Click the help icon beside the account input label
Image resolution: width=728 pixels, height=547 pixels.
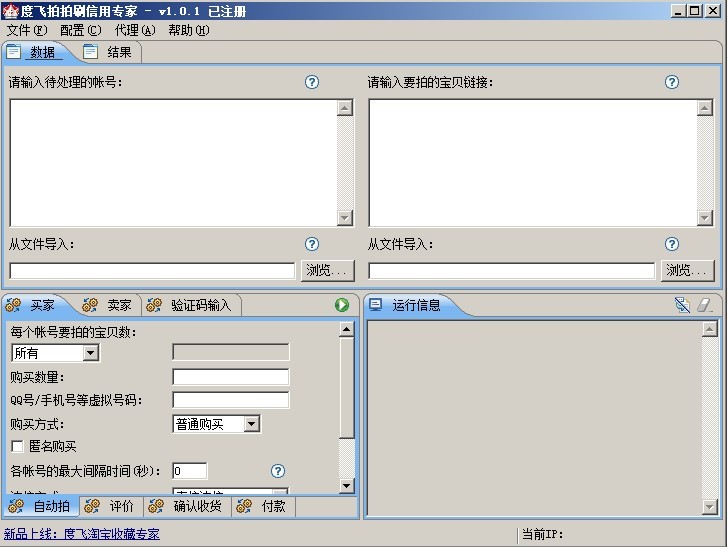(312, 82)
